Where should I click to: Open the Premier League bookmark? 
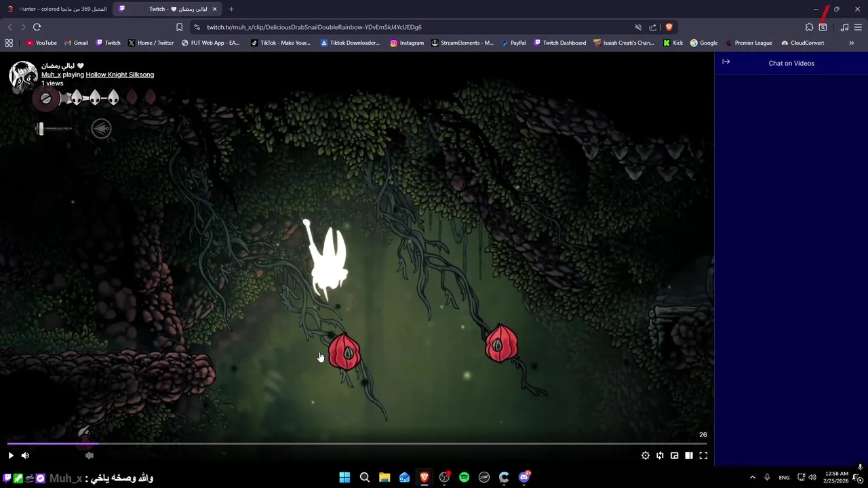point(749,43)
